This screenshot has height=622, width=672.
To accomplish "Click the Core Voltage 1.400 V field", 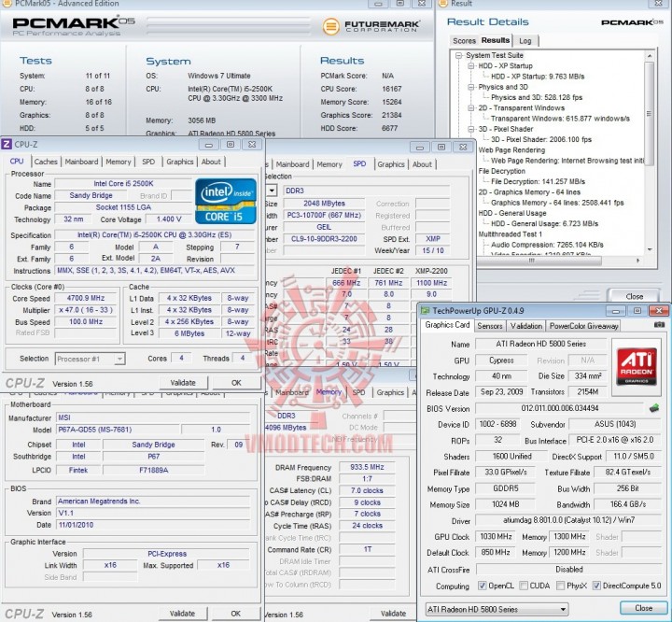I will 168,219.
